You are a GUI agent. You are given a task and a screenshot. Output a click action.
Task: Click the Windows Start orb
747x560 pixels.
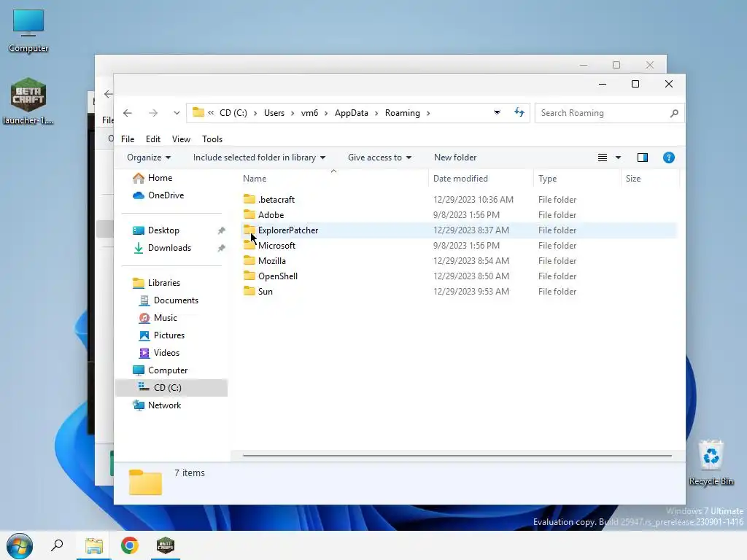[20, 545]
